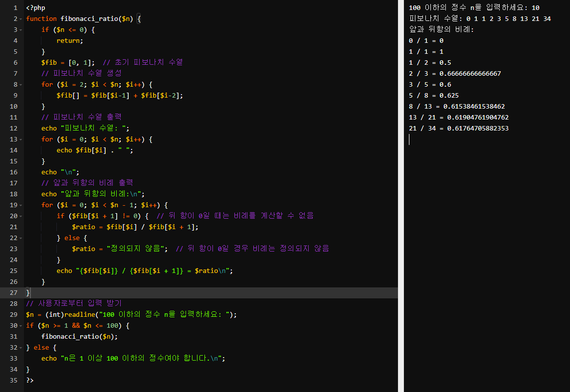Click output line '8 / 13 = 0.61538461538462'
This screenshot has height=392, width=570.
pos(457,107)
